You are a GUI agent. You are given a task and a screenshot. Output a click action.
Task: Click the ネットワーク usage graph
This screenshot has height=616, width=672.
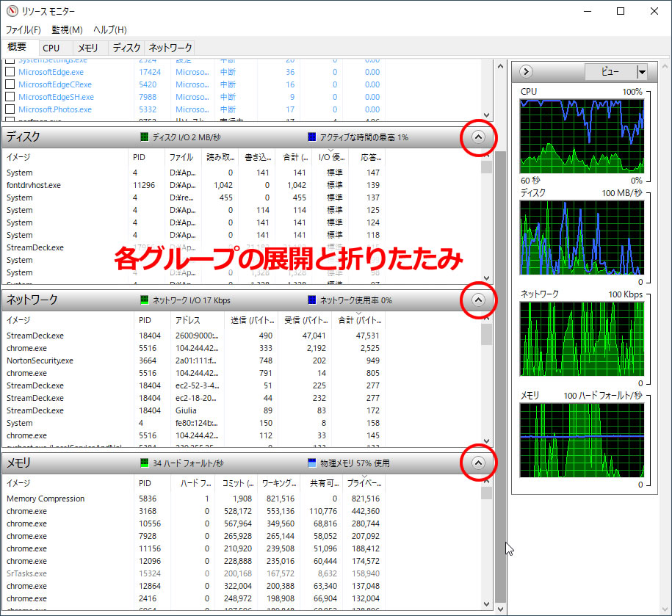pyautogui.click(x=582, y=339)
